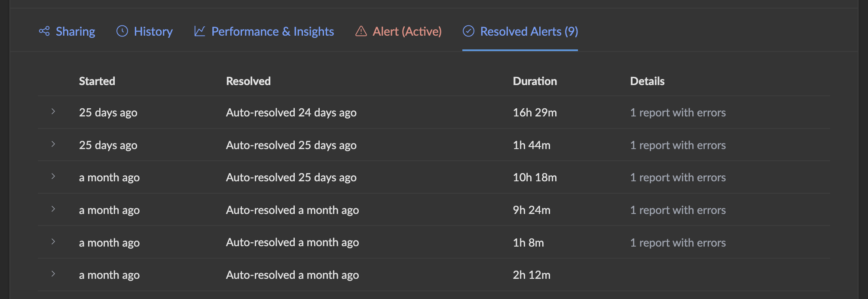Open the Sharing tab
The image size is (868, 299).
[x=67, y=31]
